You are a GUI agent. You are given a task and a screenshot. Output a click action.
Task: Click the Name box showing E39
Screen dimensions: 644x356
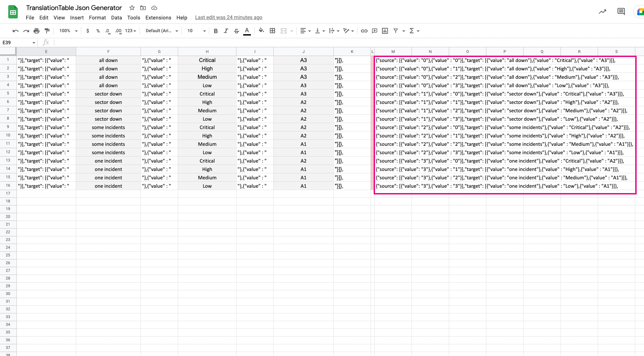(19, 43)
